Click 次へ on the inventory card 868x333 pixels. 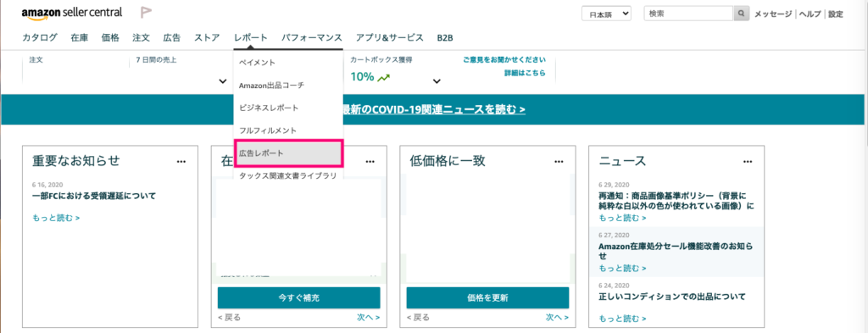[369, 318]
